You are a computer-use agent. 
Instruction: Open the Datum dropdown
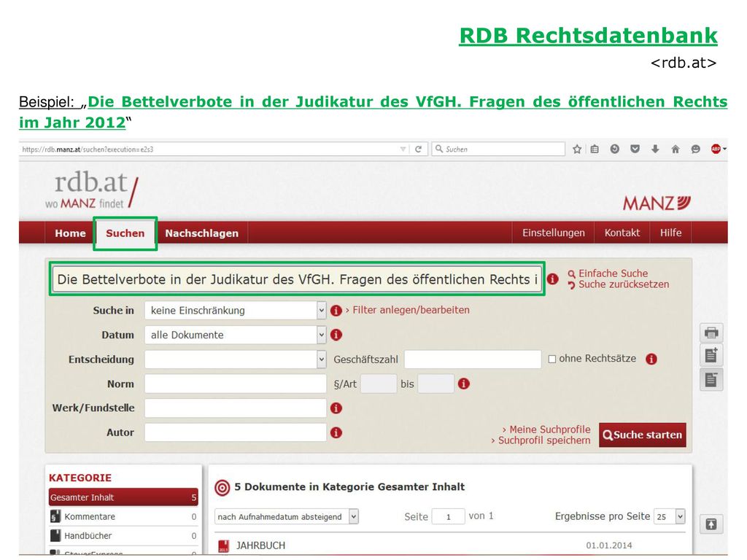click(235, 335)
